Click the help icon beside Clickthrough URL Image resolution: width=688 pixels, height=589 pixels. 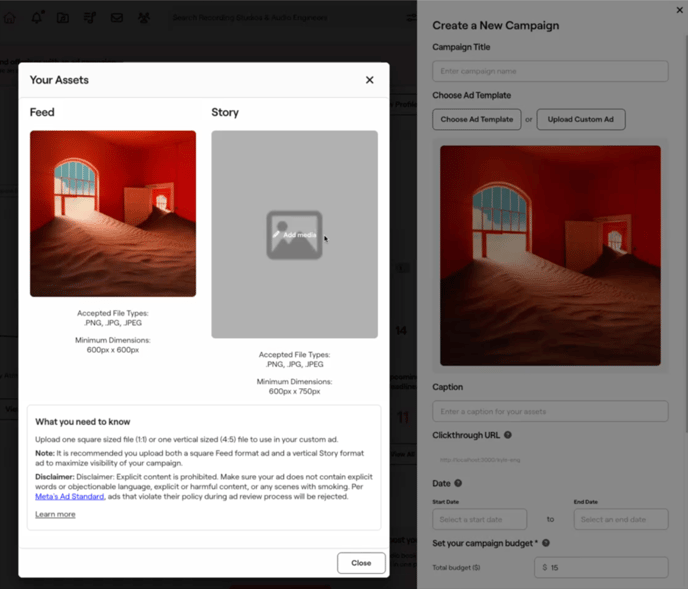point(508,435)
